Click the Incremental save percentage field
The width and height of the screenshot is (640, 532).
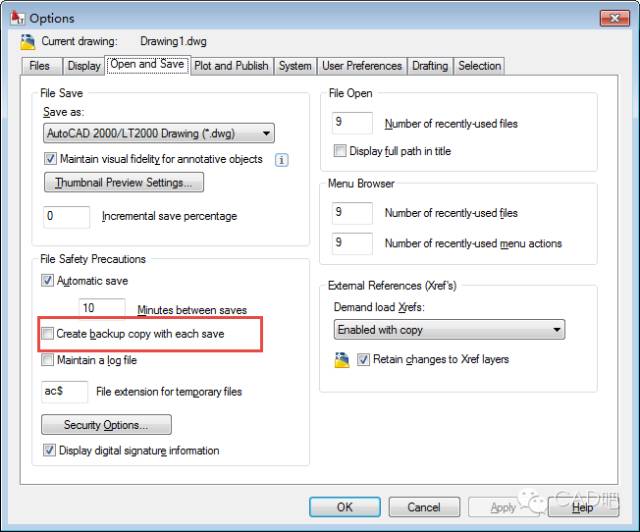tap(68, 216)
